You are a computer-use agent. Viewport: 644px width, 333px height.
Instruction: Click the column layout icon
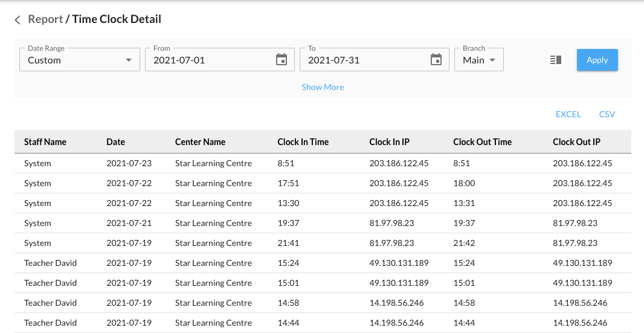click(556, 60)
